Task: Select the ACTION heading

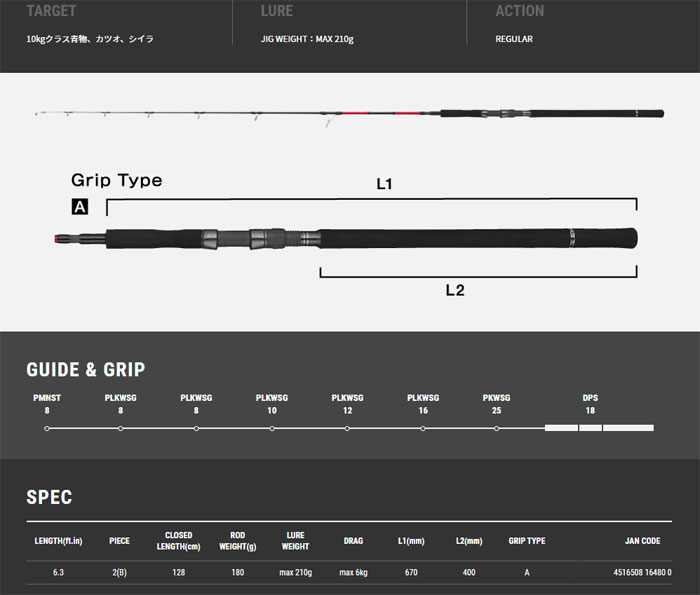Action: pyautogui.click(x=520, y=11)
